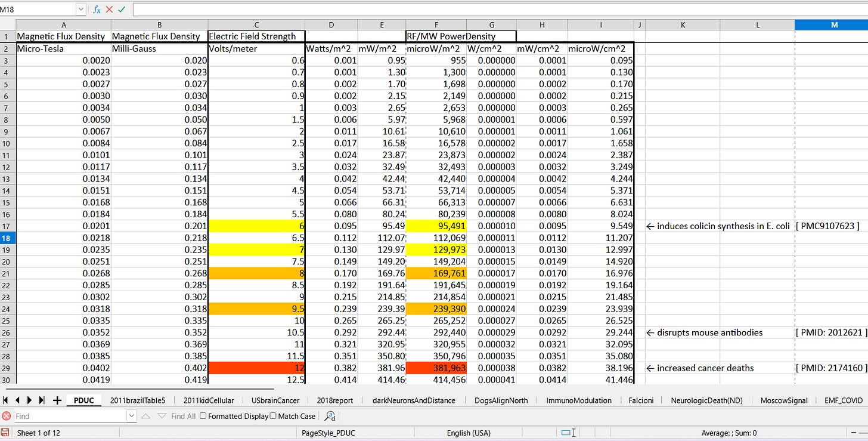
Task: Select row 29 header
Action: tap(8, 368)
